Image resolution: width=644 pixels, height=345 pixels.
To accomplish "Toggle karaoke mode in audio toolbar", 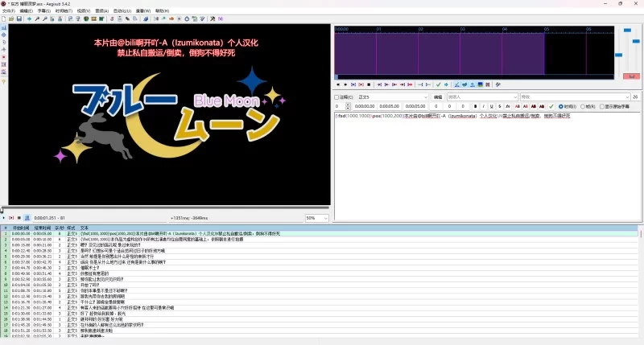I will [497, 84].
